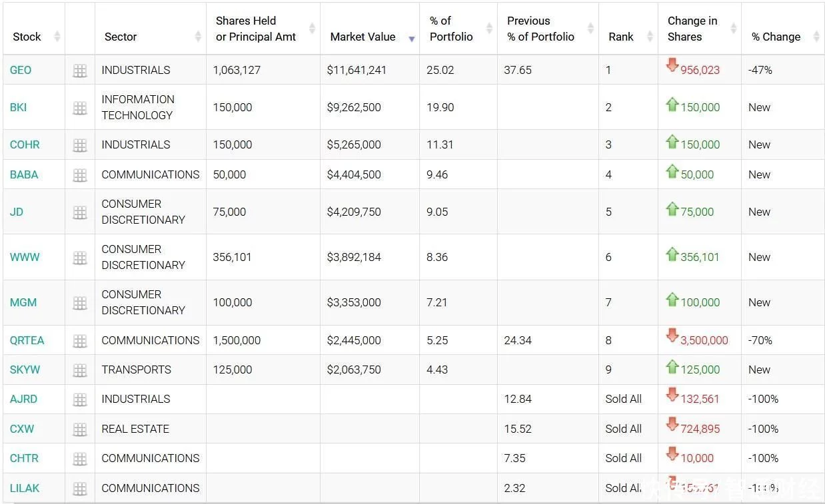Open the table grid icon for JD
Image resolution: width=825 pixels, height=504 pixels.
pos(80,212)
